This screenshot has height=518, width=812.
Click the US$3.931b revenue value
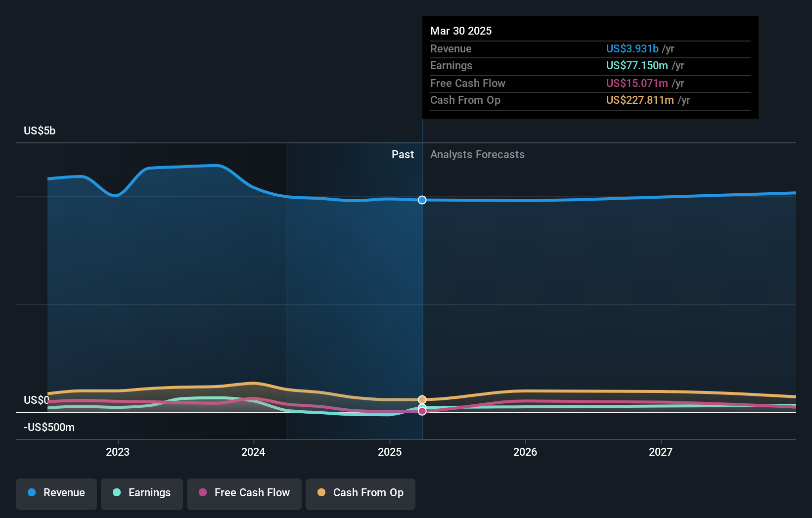tap(632, 48)
